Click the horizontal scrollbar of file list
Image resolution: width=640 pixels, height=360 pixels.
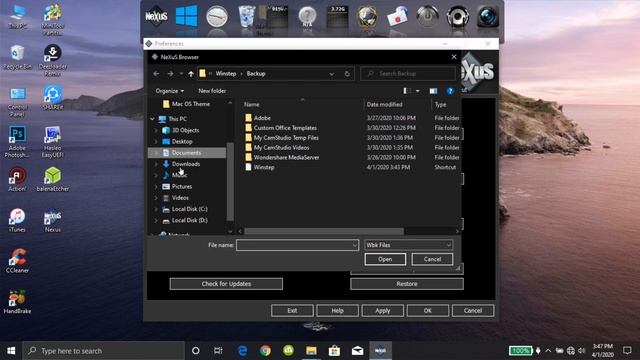(324, 231)
